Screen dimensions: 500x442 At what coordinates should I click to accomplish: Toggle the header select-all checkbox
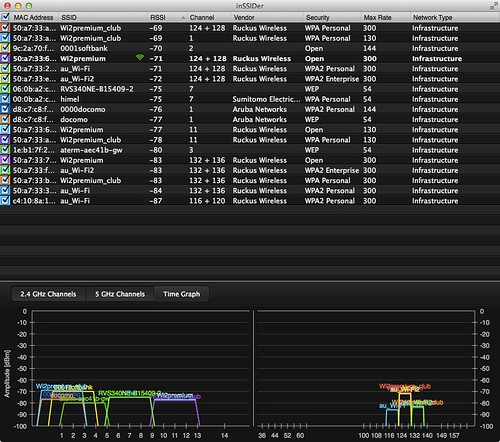click(5, 17)
